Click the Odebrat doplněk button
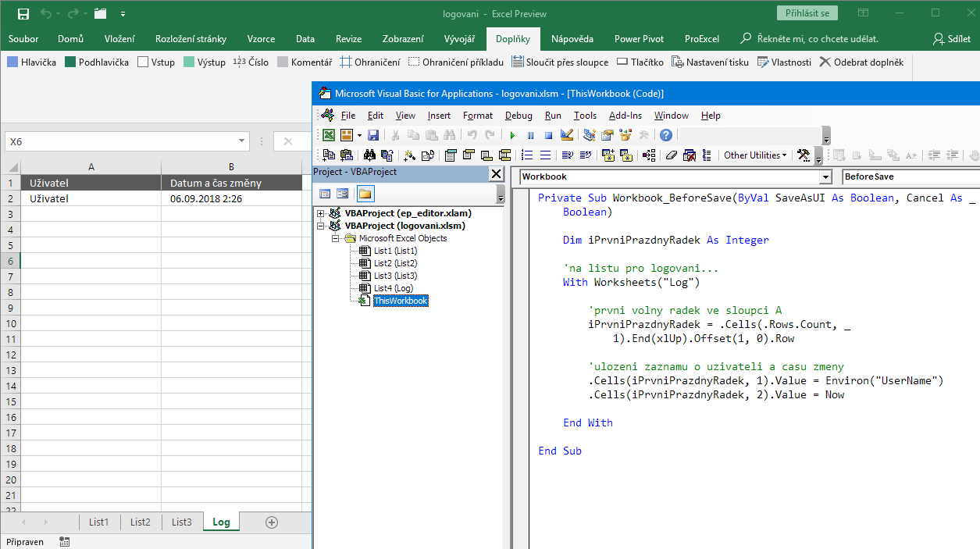The height and width of the screenshot is (549, 980). click(861, 62)
